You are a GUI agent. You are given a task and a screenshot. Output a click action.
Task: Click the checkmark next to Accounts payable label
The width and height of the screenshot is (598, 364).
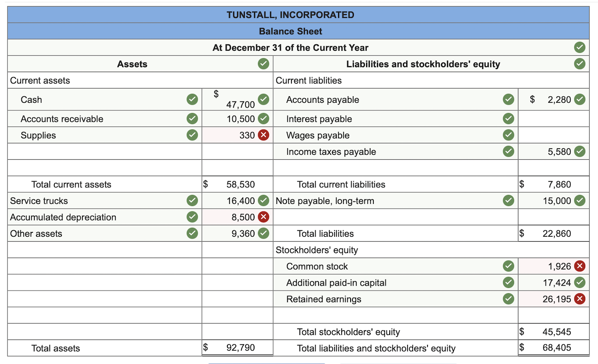(508, 100)
